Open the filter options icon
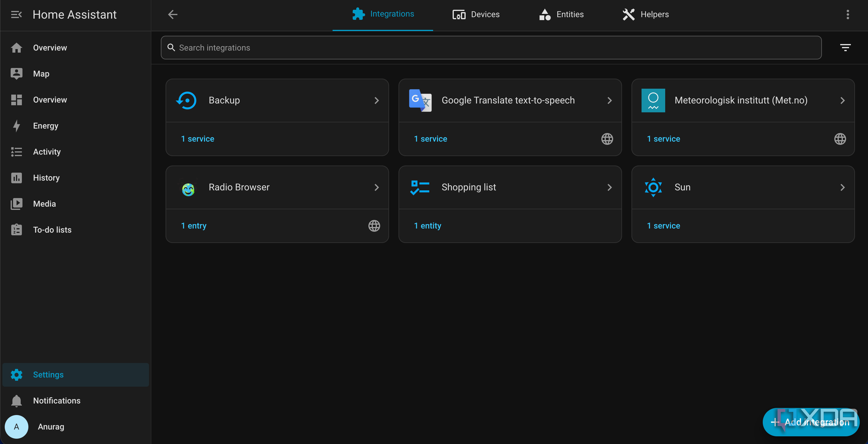The image size is (868, 444). point(845,48)
